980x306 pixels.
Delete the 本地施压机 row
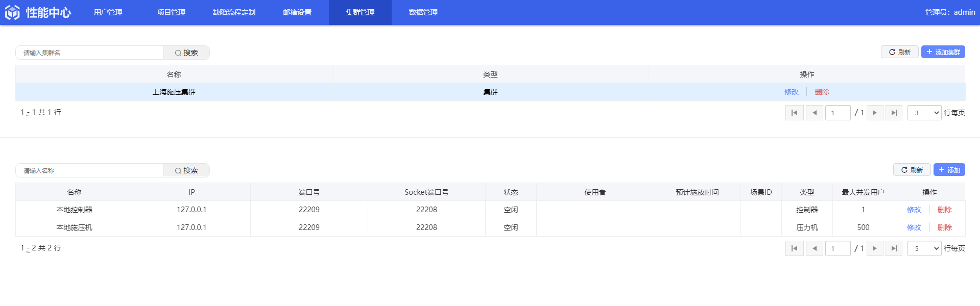point(944,227)
